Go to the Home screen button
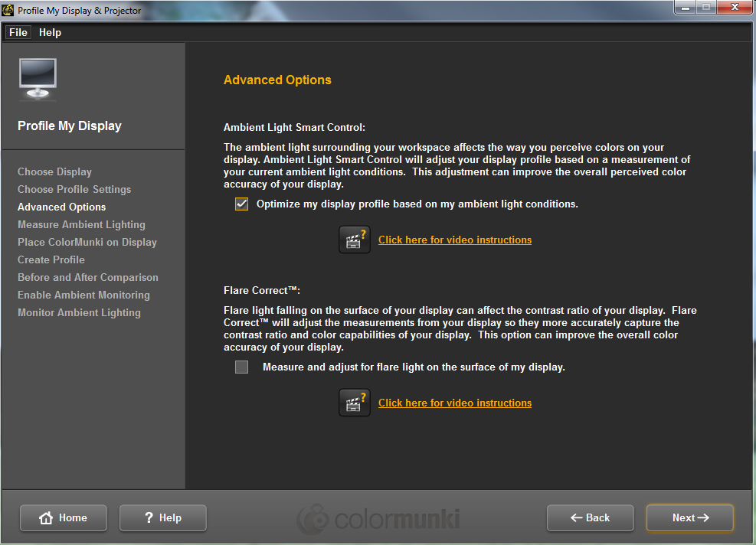756x545 pixels. pyautogui.click(x=63, y=517)
